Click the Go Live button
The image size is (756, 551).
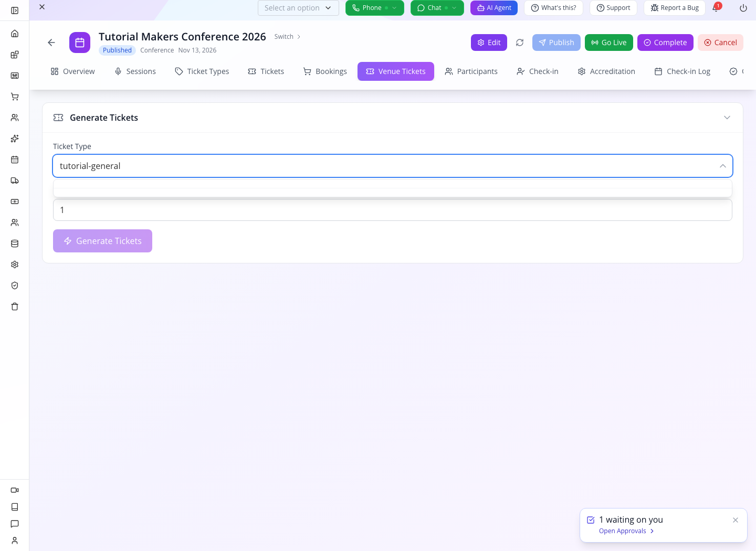[x=609, y=43]
